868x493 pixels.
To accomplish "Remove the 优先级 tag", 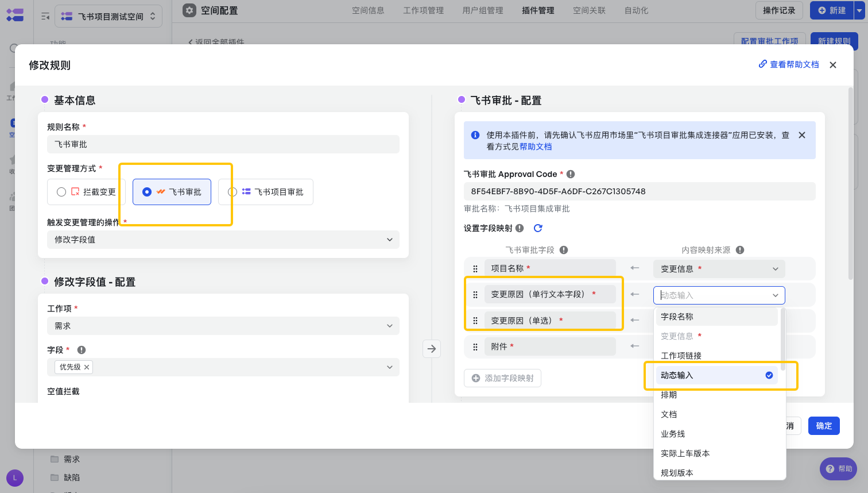I will point(87,367).
